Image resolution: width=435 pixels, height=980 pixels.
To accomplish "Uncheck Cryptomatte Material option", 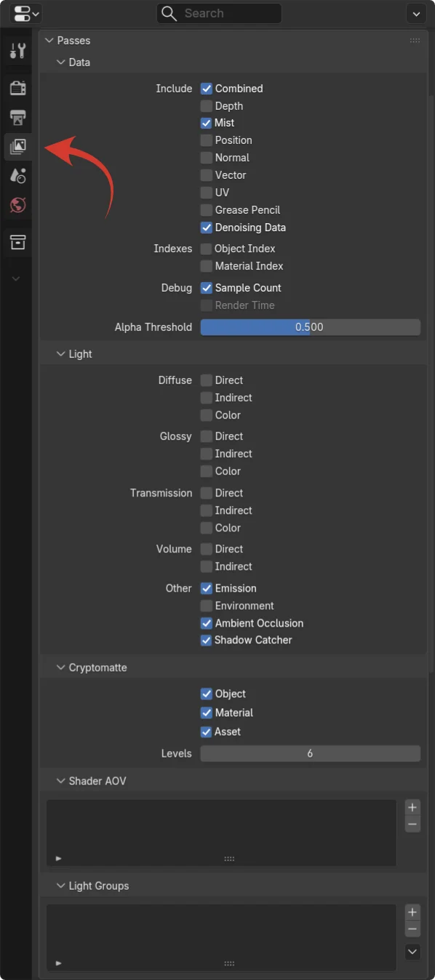I will [207, 712].
